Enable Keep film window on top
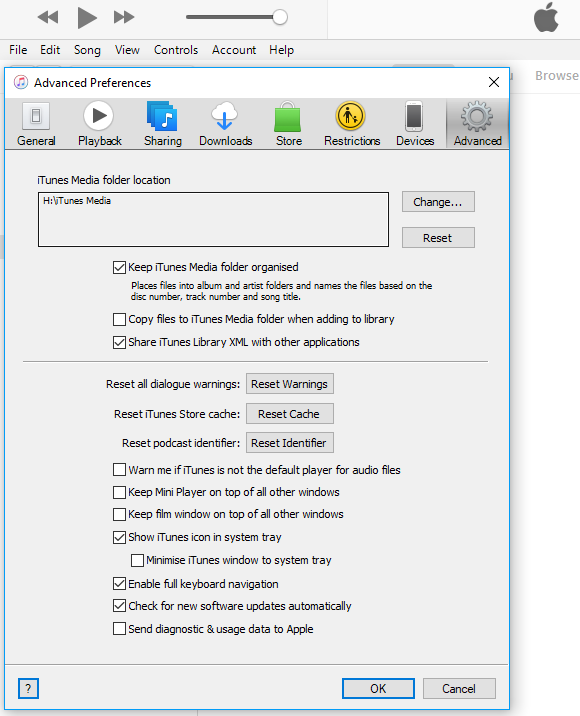 pyautogui.click(x=119, y=514)
